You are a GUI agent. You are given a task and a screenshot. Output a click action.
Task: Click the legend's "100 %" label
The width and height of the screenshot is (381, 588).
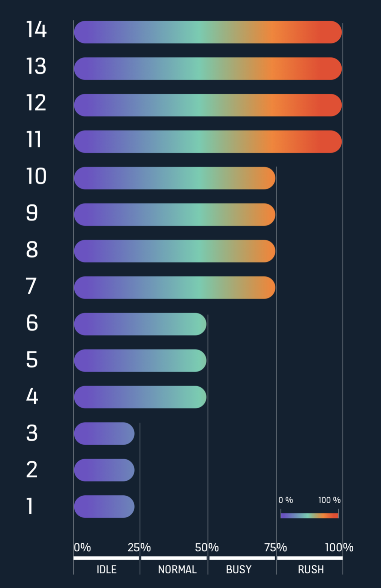[x=329, y=500]
